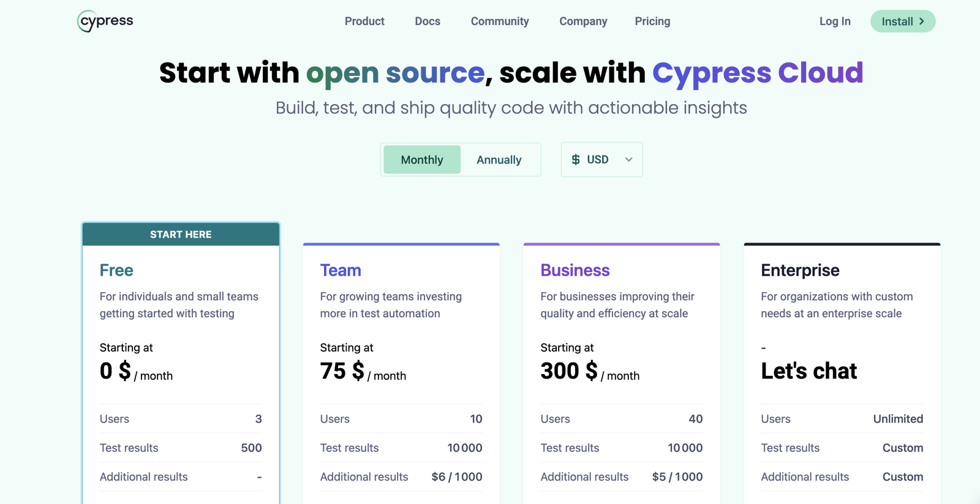Select the Free plan heading
Screen dimensions: 980x504
116,270
